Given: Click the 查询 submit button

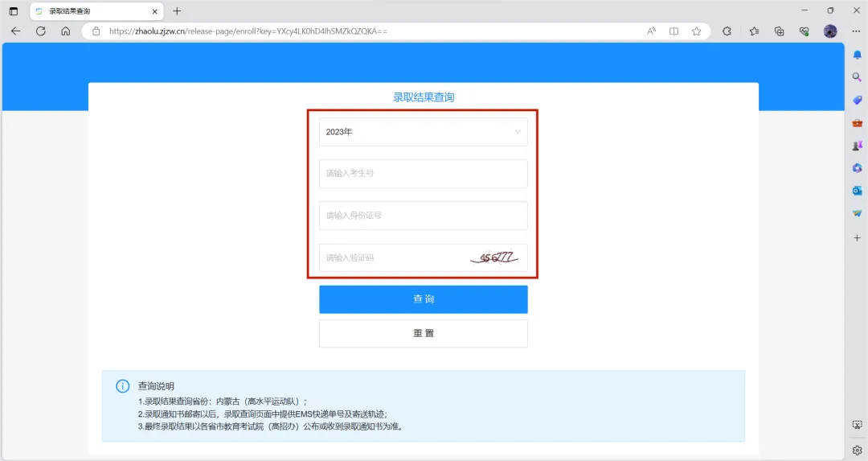Looking at the screenshot, I should pos(423,299).
